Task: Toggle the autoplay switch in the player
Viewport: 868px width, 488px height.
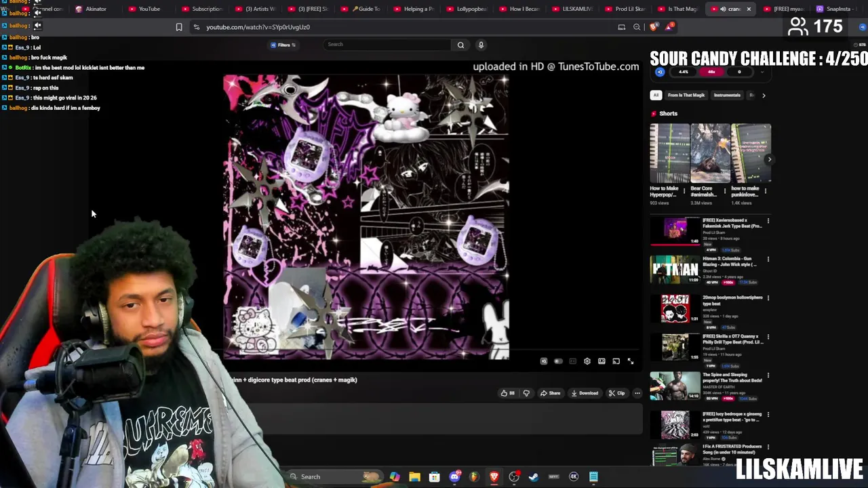Action: 558,361
